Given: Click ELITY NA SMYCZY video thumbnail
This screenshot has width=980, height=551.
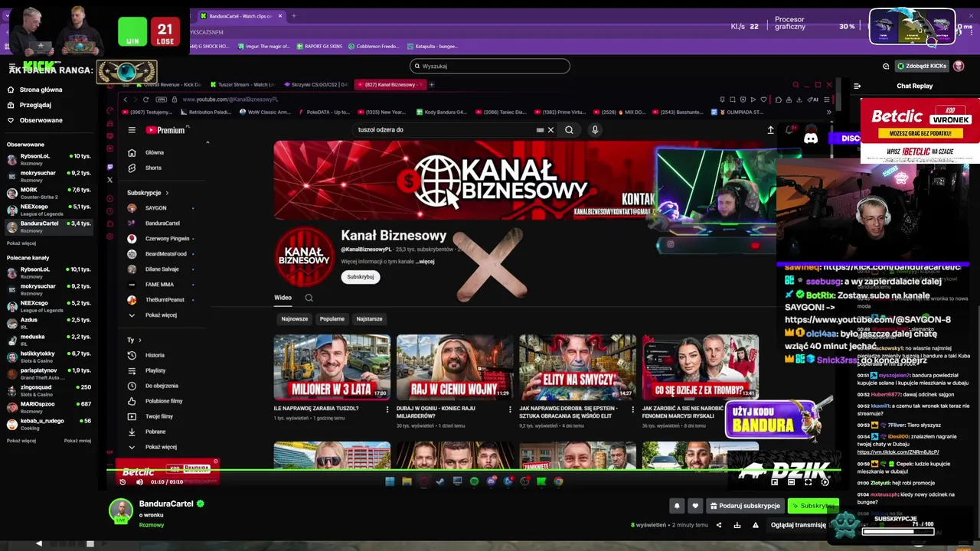Looking at the screenshot, I should pyautogui.click(x=577, y=367).
